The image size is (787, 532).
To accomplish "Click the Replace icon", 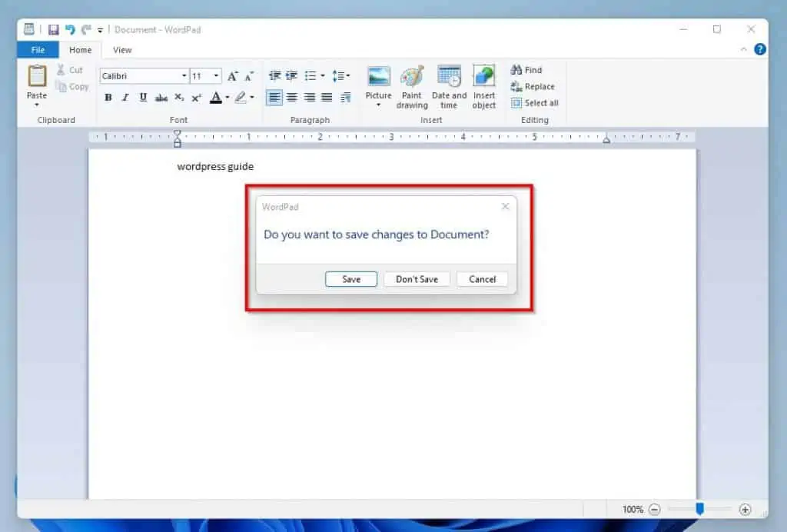I will 533,86.
